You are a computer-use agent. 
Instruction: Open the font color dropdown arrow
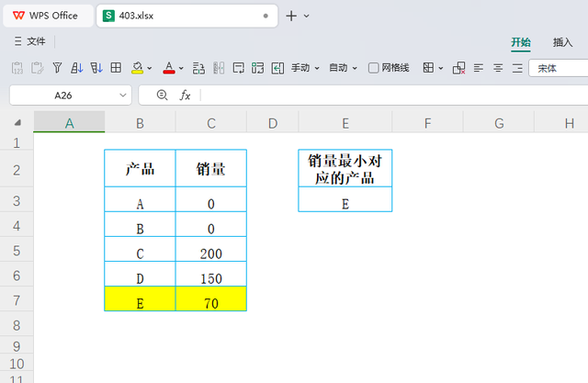pyautogui.click(x=181, y=68)
